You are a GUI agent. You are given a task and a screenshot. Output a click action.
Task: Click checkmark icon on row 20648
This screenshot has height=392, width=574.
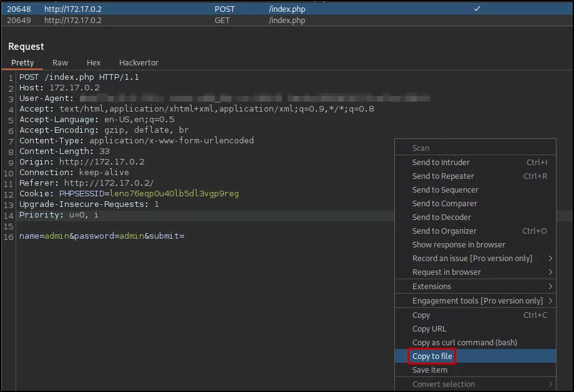(x=477, y=8)
